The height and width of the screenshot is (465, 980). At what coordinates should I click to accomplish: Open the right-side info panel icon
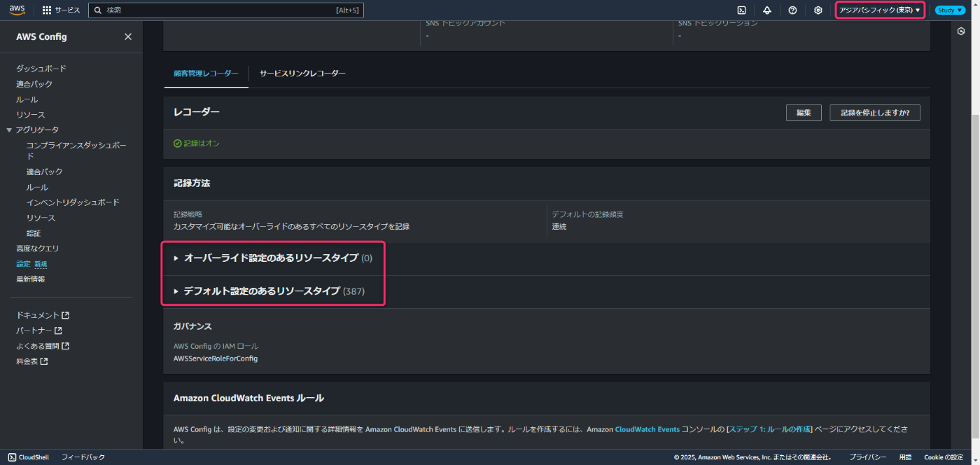point(961,32)
